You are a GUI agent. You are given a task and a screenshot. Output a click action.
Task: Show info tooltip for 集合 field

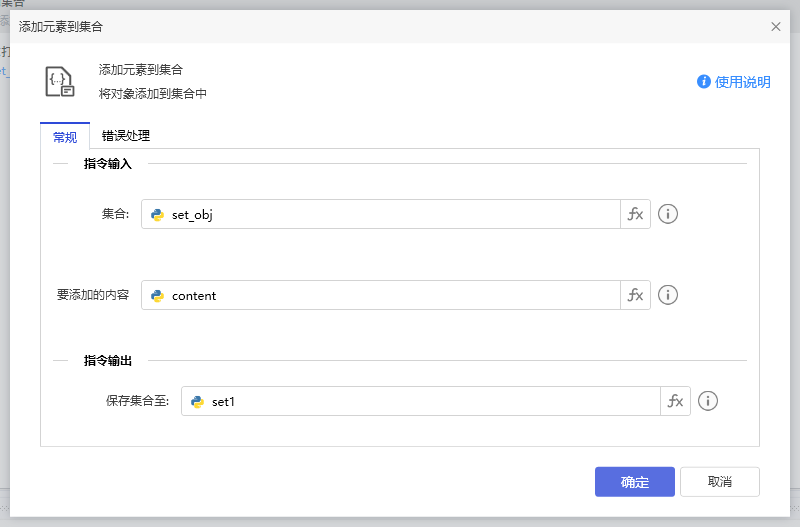click(x=668, y=214)
